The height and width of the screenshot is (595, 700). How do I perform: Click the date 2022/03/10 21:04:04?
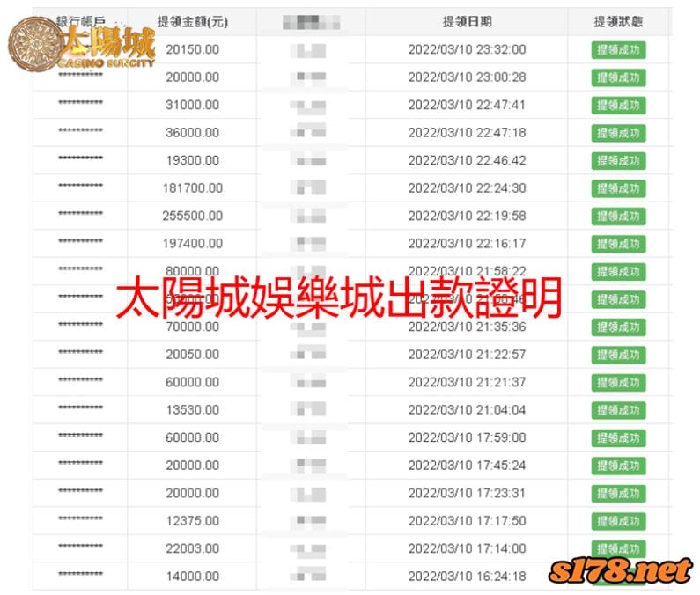(467, 410)
